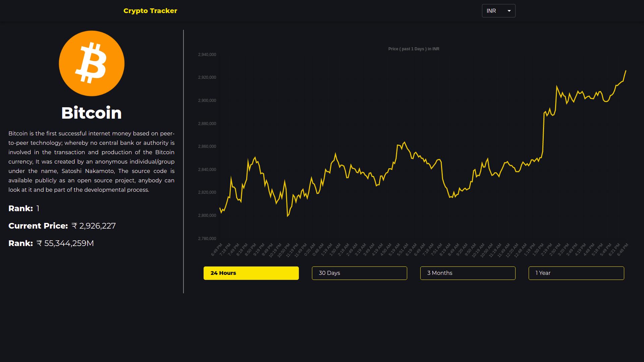The height and width of the screenshot is (362, 644).
Task: Click the final peak of the price line
Action: [626, 71]
